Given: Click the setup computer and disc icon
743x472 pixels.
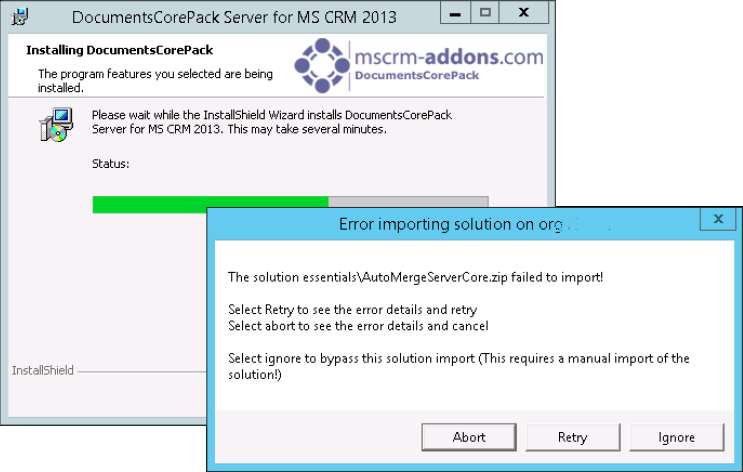Looking at the screenshot, I should pos(56,125).
